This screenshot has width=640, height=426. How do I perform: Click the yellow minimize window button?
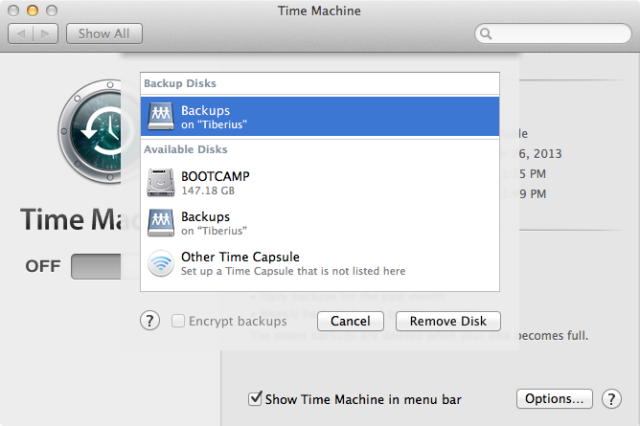click(33, 11)
